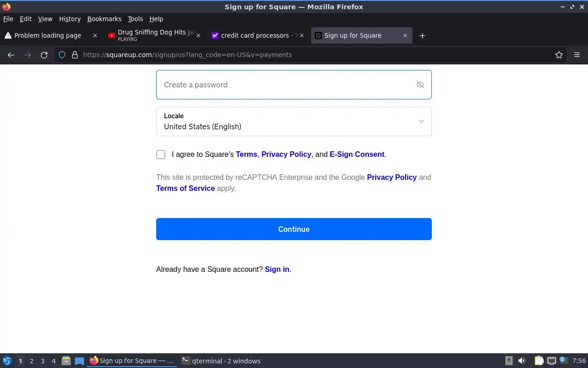Close the Problem loading page tab
This screenshot has height=368, width=588.
[95, 35]
